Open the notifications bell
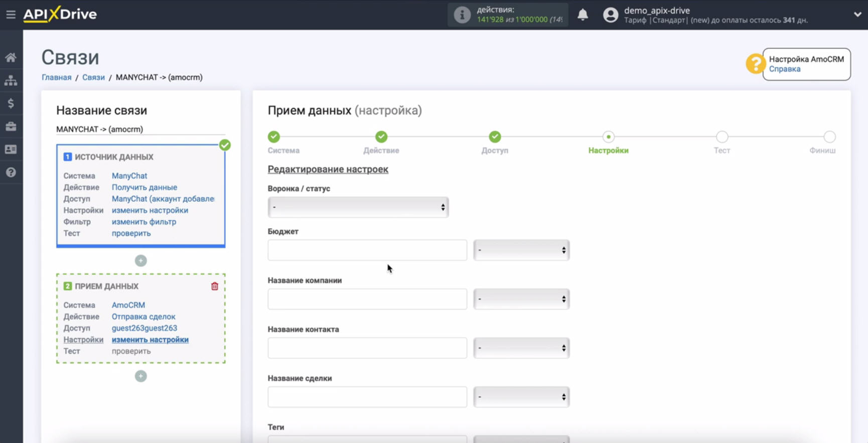868x443 pixels. 583,15
